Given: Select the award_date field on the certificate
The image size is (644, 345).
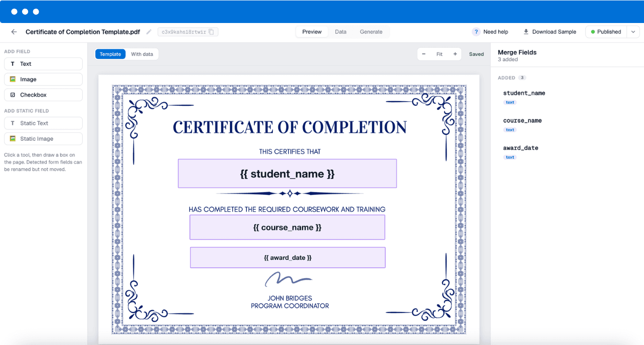Looking at the screenshot, I should tap(288, 258).
